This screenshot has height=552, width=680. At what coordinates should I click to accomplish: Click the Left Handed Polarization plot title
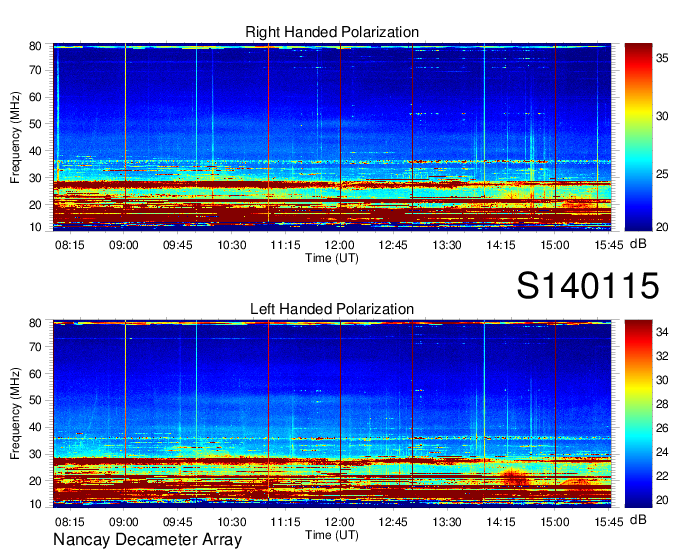click(x=332, y=309)
